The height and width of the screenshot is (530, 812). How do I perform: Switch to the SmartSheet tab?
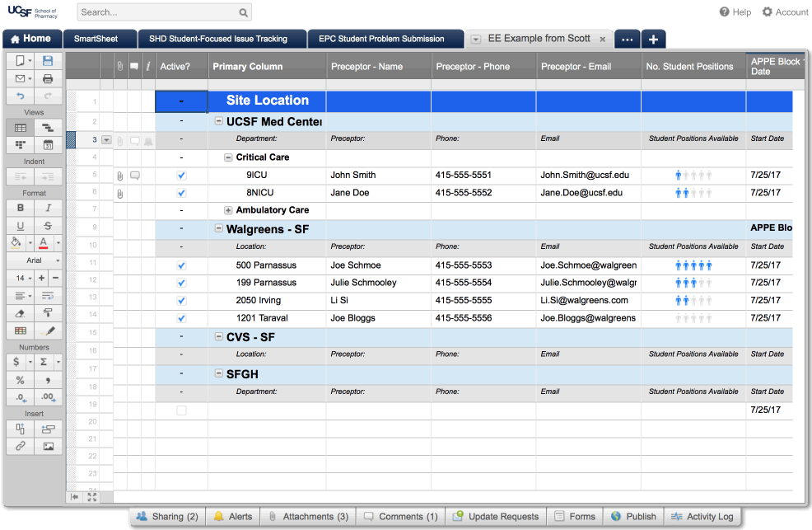pyautogui.click(x=96, y=39)
